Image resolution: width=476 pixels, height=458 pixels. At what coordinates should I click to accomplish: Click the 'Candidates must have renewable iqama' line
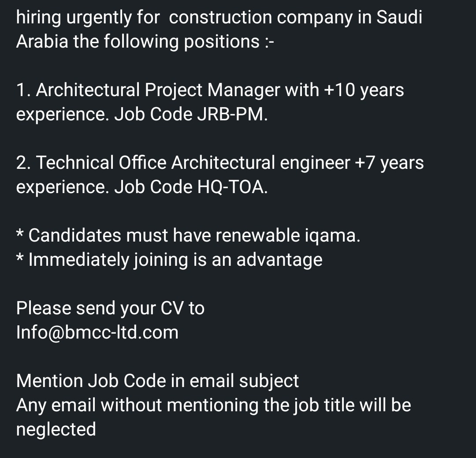coord(194,235)
